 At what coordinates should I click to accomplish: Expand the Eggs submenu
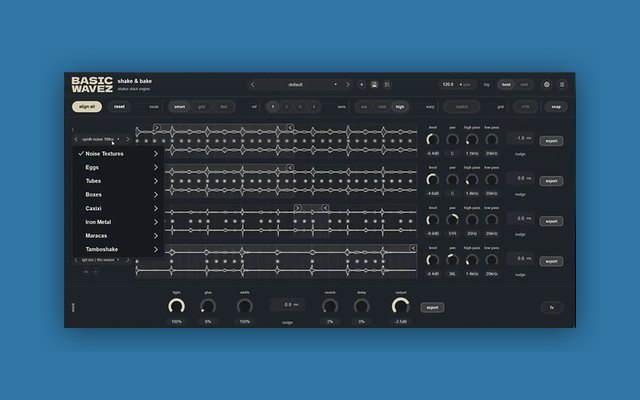pos(118,167)
